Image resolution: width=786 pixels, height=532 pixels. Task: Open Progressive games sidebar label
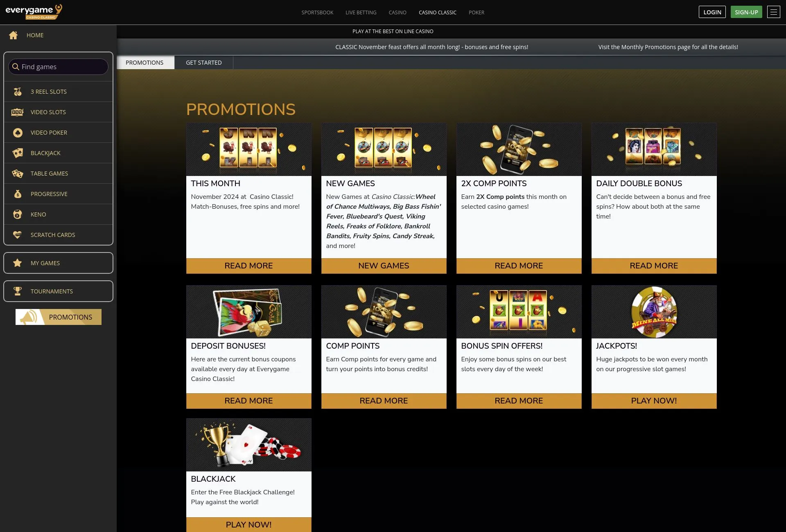point(49,194)
